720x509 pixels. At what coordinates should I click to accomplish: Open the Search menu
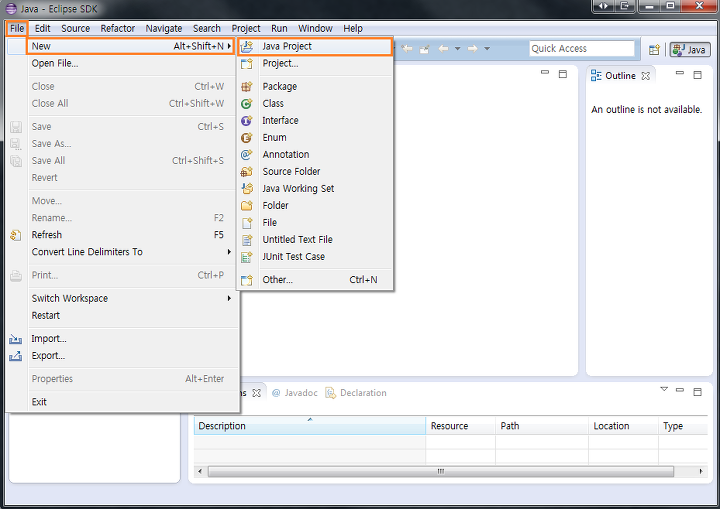point(207,28)
